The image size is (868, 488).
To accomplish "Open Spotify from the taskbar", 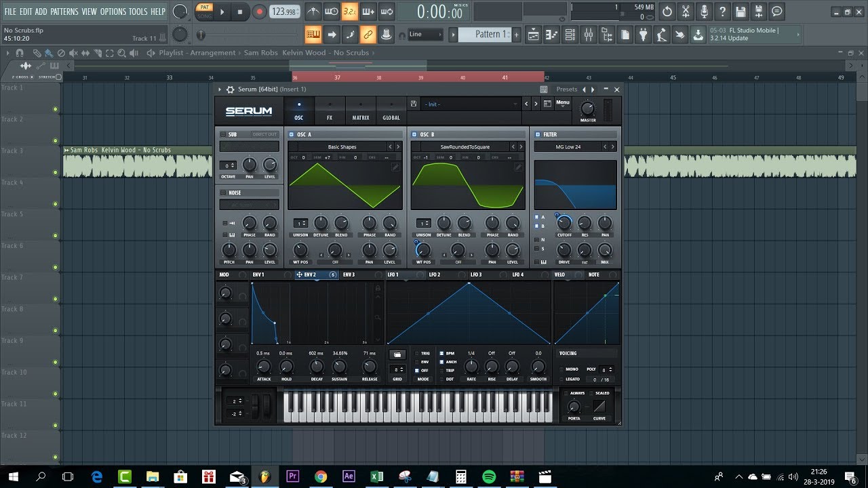I will [489, 476].
